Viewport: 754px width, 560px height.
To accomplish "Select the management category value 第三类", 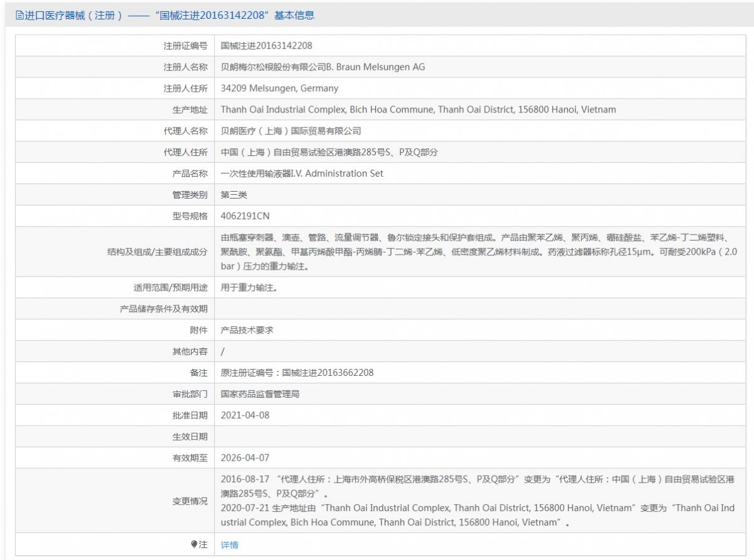I will pos(234,195).
